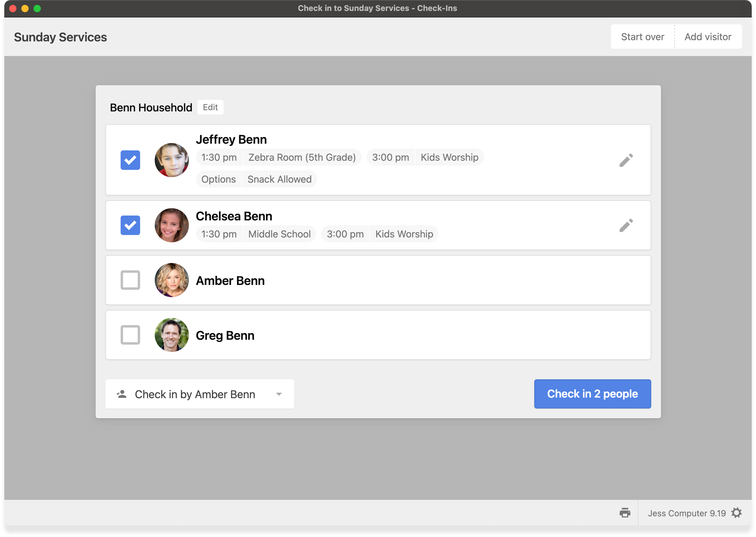The width and height of the screenshot is (756, 537).
Task: Select Add visitor at top right
Action: pyautogui.click(x=708, y=36)
